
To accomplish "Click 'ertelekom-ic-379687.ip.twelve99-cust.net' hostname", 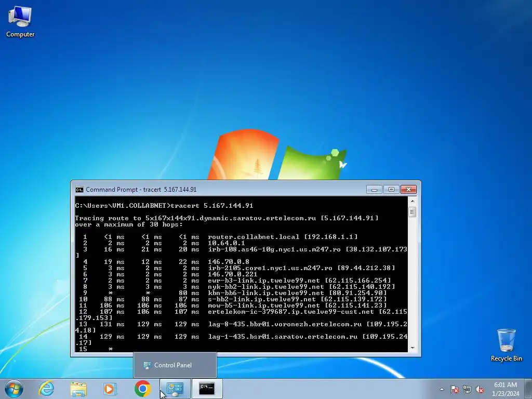I will coord(291,312).
